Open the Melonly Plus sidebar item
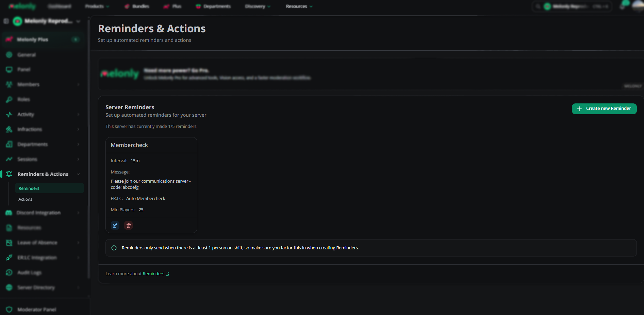 click(x=43, y=39)
